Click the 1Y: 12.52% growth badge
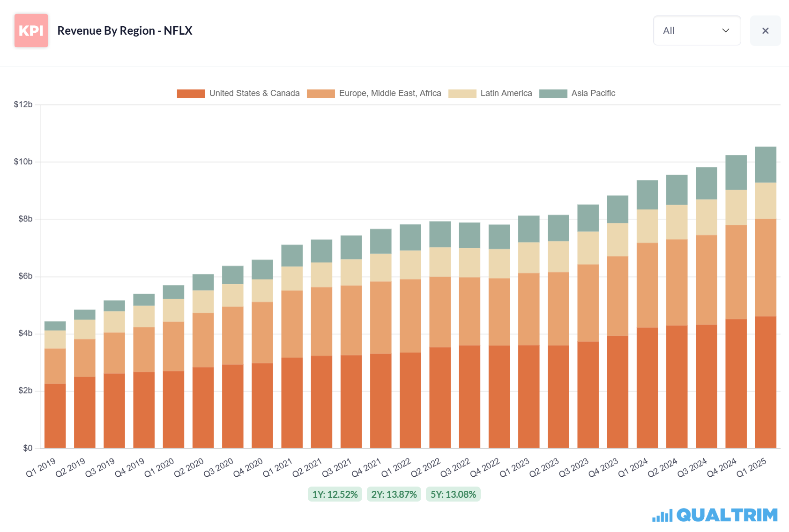Image resolution: width=789 pixels, height=532 pixels. (x=335, y=494)
